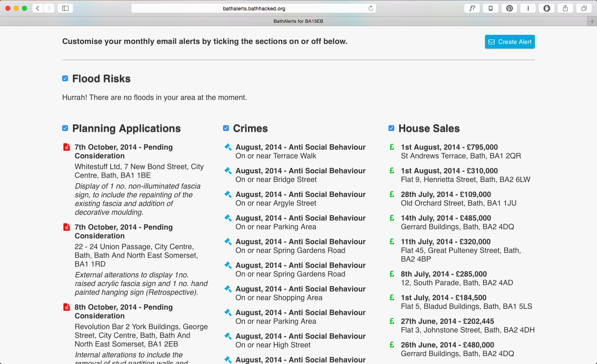Screen dimensions: 597x364
Task: Click the Pinterest toolbar extension
Action: [x=509, y=8]
